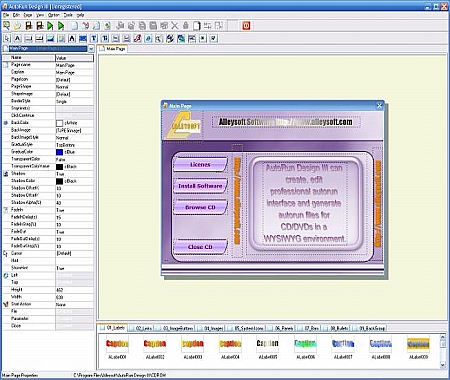Screen dimensions: 450x380
Task: Click the first floppy disk save icon
Action: pos(29,26)
